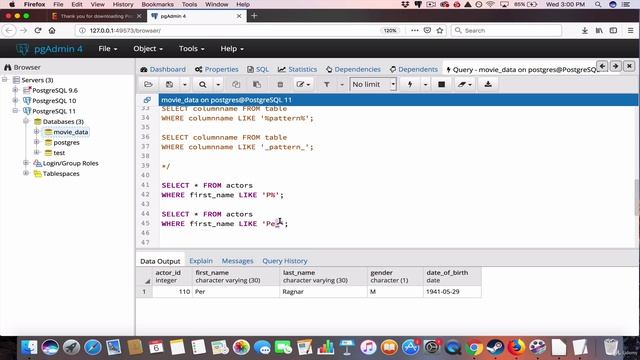Select the test database in tree
Screen dimensions: 640x360
pyautogui.click(x=59, y=153)
